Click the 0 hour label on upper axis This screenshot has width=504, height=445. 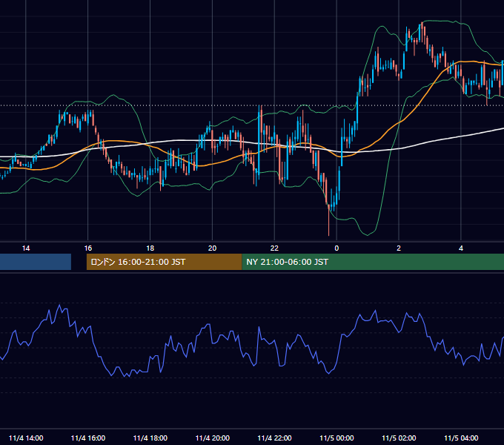[336, 248]
